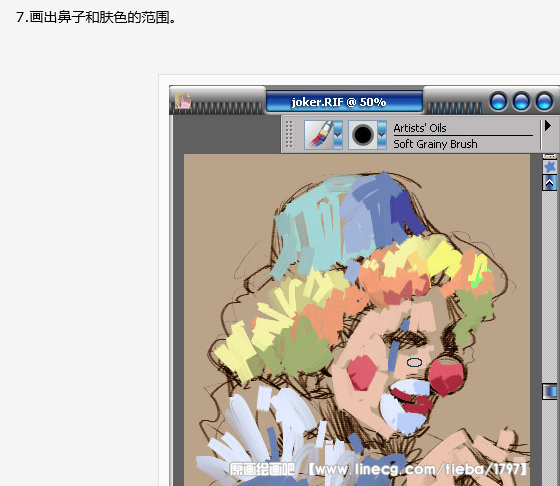Image resolution: width=560 pixels, height=486 pixels.
Task: Click the document icon in the window corner
Action: coord(183,101)
